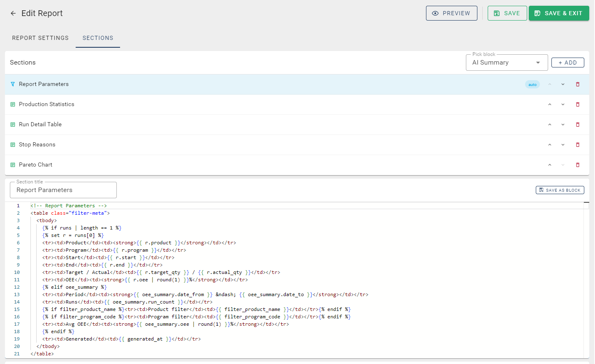The height and width of the screenshot is (364, 595).
Task: Switch to the Sections tab
Action: pos(98,38)
